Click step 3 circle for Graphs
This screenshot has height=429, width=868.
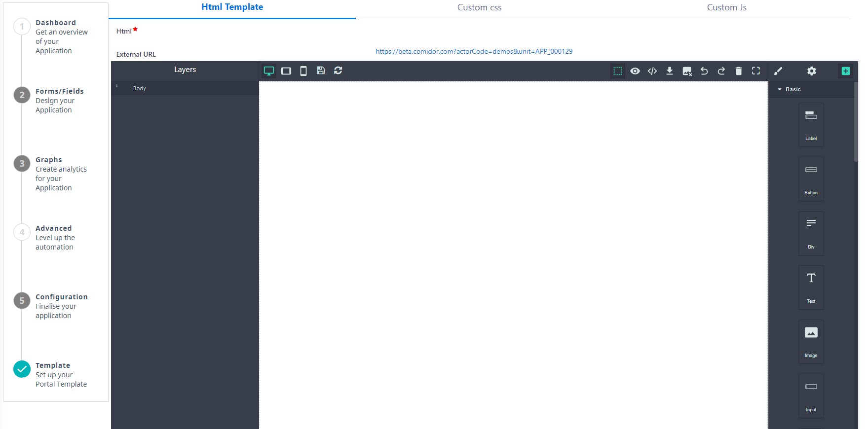click(22, 164)
